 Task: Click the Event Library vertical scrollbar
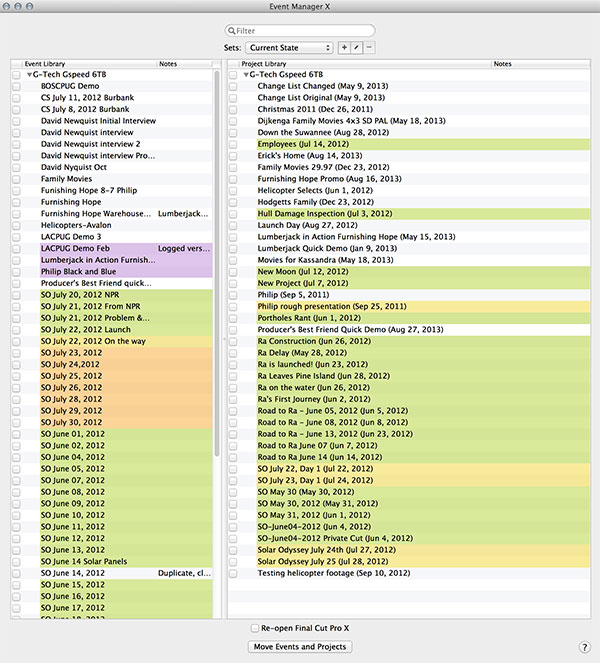tap(217, 262)
